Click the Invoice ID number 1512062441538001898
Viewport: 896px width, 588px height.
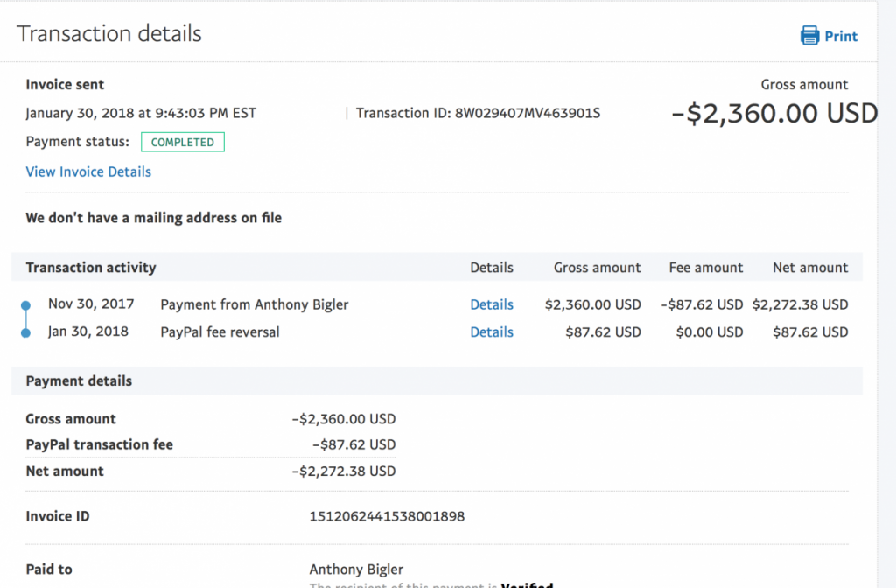pos(387,516)
